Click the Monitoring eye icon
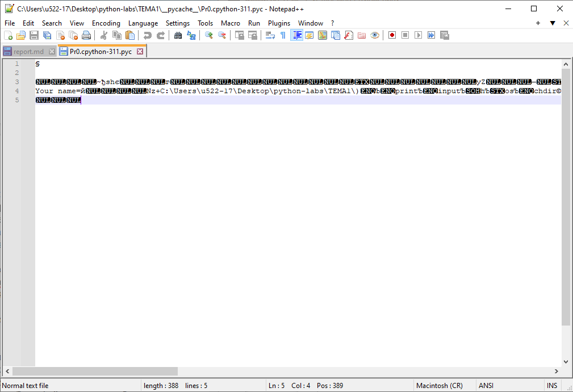The height and width of the screenshot is (392, 573). click(x=375, y=35)
